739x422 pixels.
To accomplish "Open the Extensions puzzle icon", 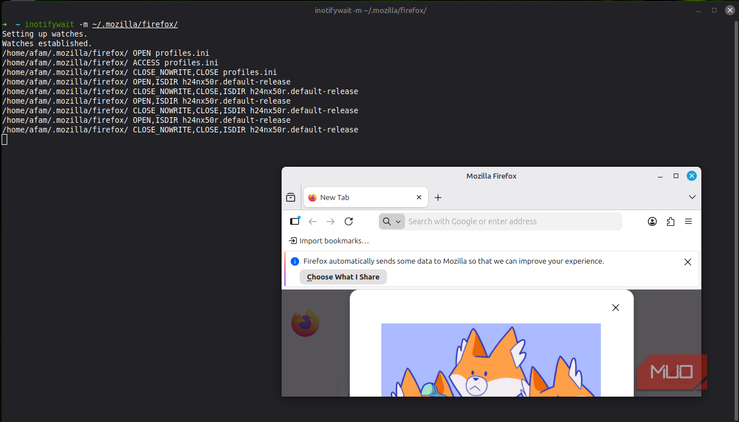I will [x=670, y=221].
